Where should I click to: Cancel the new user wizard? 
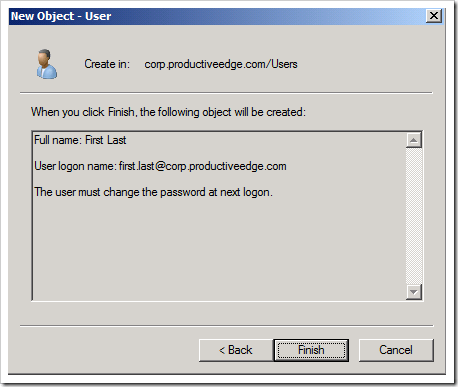(396, 350)
